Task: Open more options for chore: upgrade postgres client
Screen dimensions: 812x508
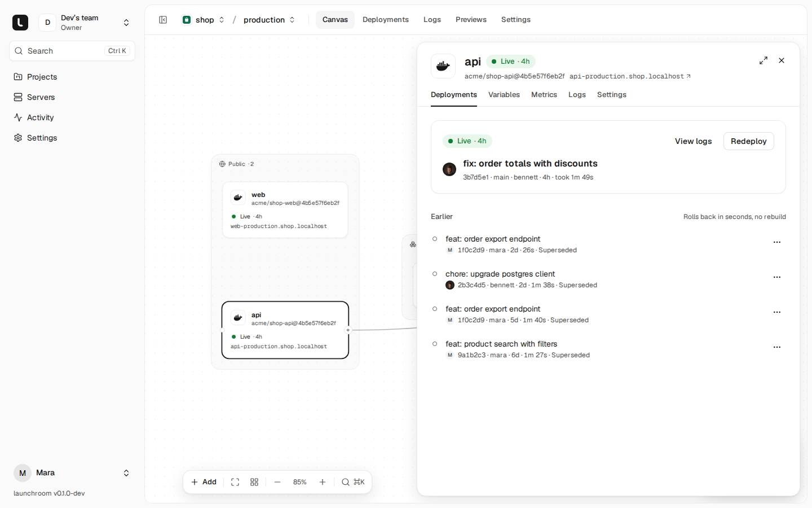Action: tap(777, 277)
